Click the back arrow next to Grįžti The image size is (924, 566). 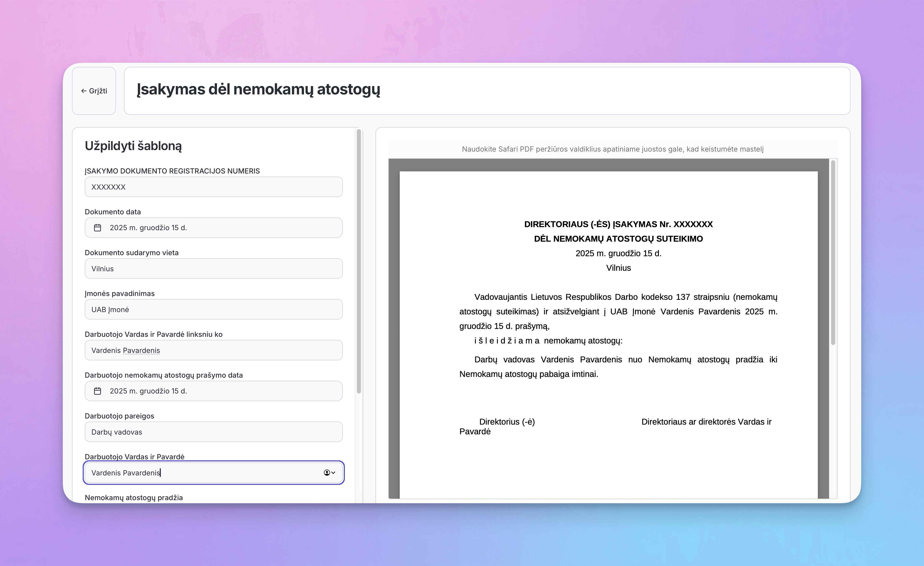click(x=84, y=91)
